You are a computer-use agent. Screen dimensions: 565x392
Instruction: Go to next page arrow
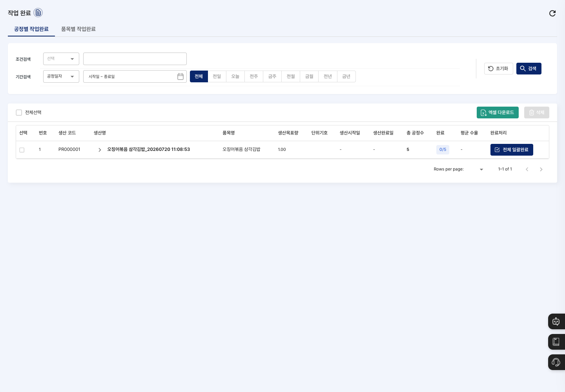click(x=541, y=169)
